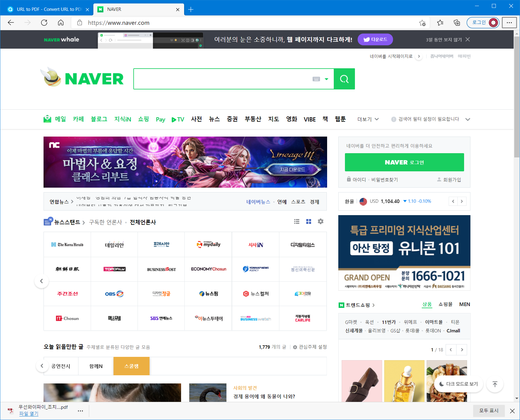The width and height of the screenshot is (520, 420).
Task: Select the 스쿨잼 topic tab
Action: pos(132,366)
